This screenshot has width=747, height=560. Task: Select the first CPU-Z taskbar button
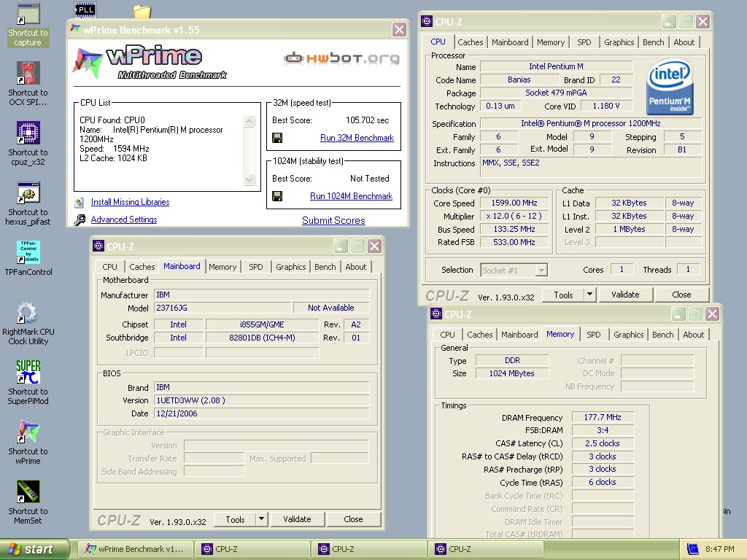252,549
